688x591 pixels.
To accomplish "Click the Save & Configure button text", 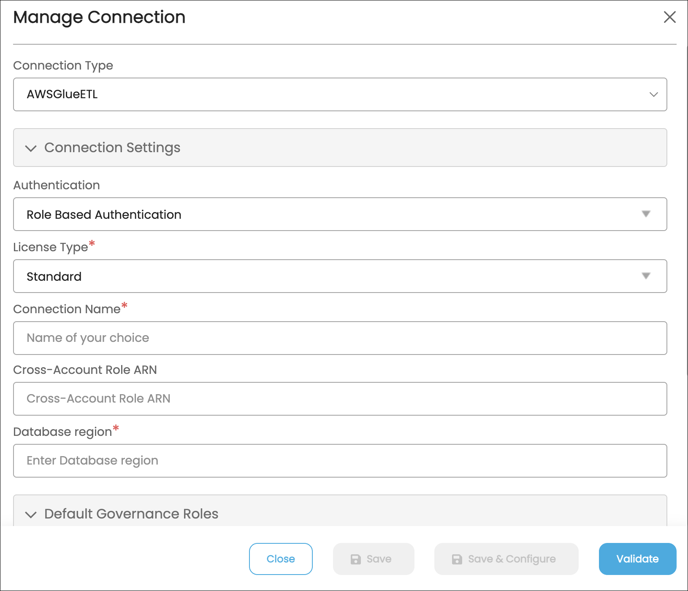I will click(x=512, y=559).
